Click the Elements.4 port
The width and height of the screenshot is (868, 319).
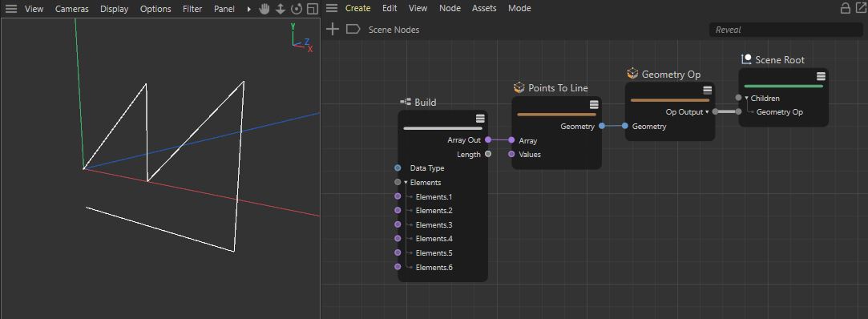point(398,239)
